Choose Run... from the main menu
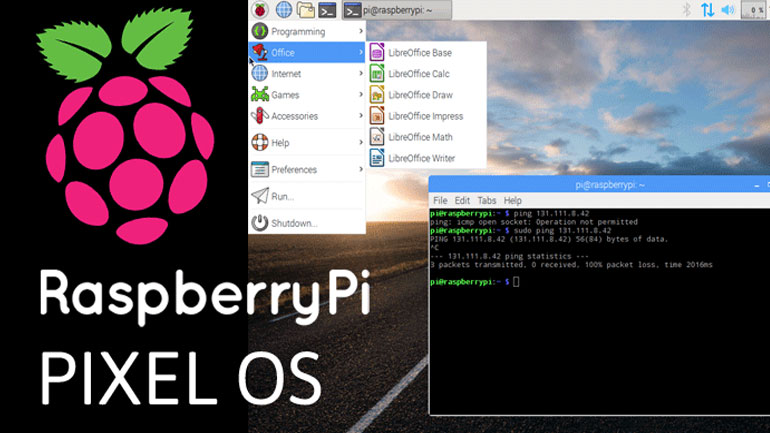The width and height of the screenshot is (770, 433). tap(307, 196)
